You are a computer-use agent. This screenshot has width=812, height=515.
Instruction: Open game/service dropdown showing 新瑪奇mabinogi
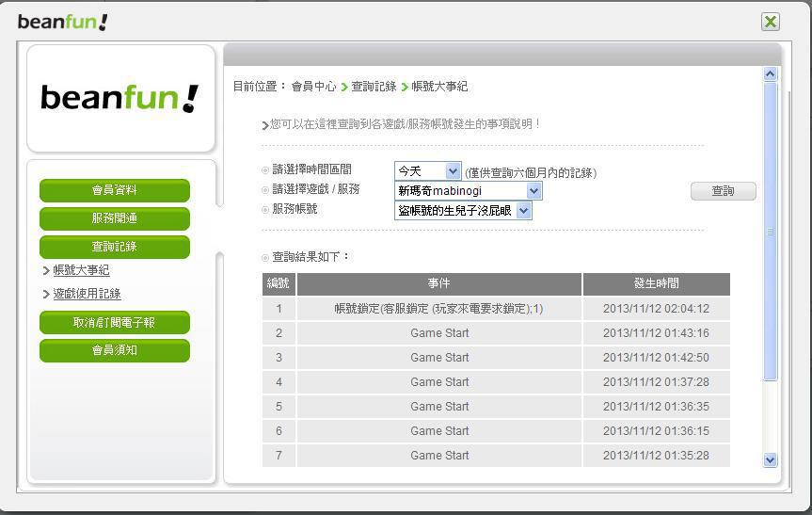click(x=469, y=191)
